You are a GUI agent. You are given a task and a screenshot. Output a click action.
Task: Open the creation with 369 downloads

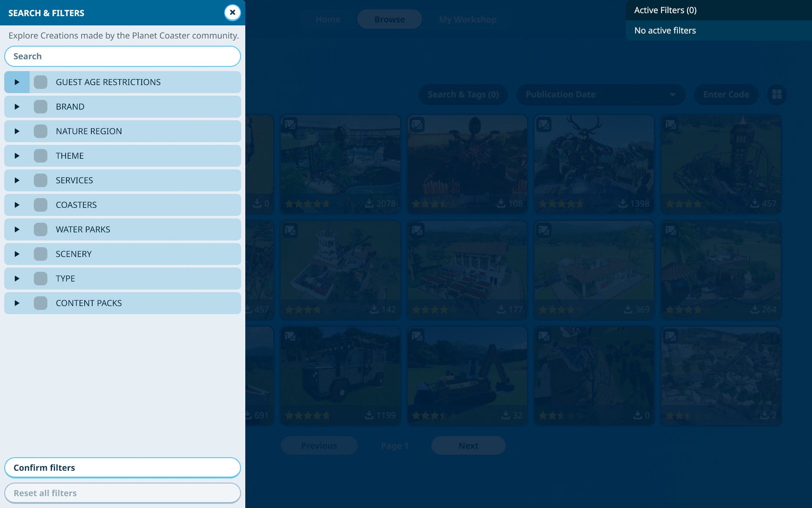coord(594,270)
